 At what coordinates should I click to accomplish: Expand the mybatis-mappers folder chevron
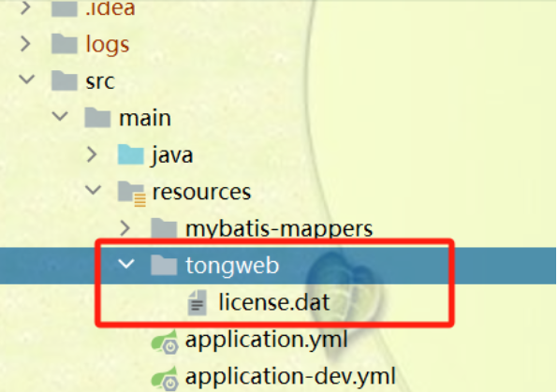pyautogui.click(x=125, y=228)
